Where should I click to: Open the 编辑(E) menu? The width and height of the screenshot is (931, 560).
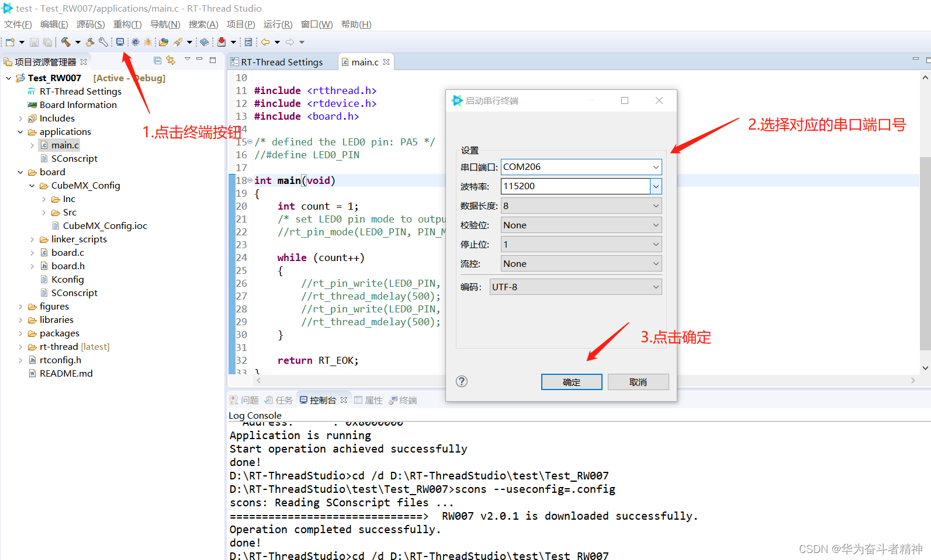[x=54, y=25]
